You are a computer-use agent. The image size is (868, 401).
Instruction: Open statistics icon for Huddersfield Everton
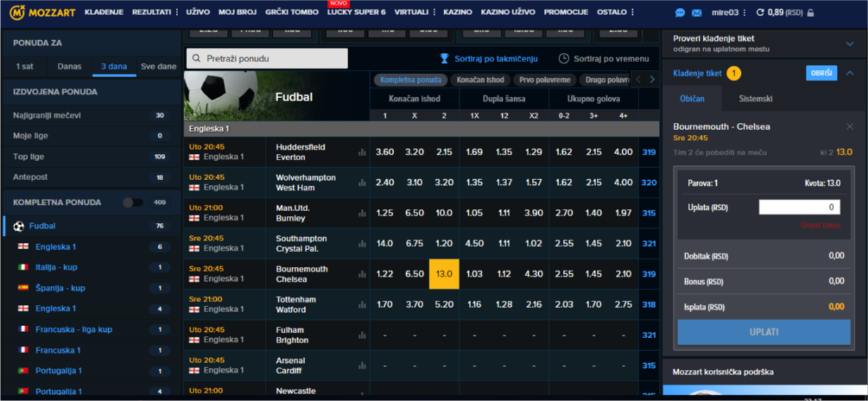[x=362, y=152]
